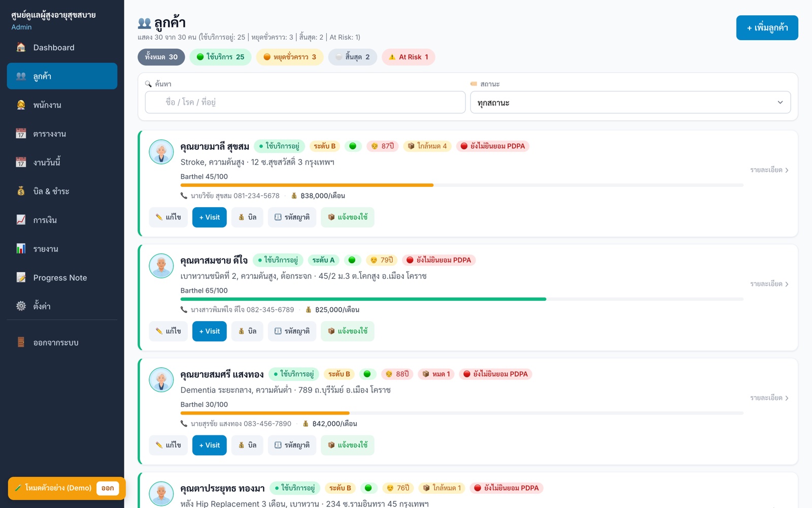
Task: Expand รายละเอียด for คุณตาสมชาย ดีใจ
Action: tap(769, 284)
